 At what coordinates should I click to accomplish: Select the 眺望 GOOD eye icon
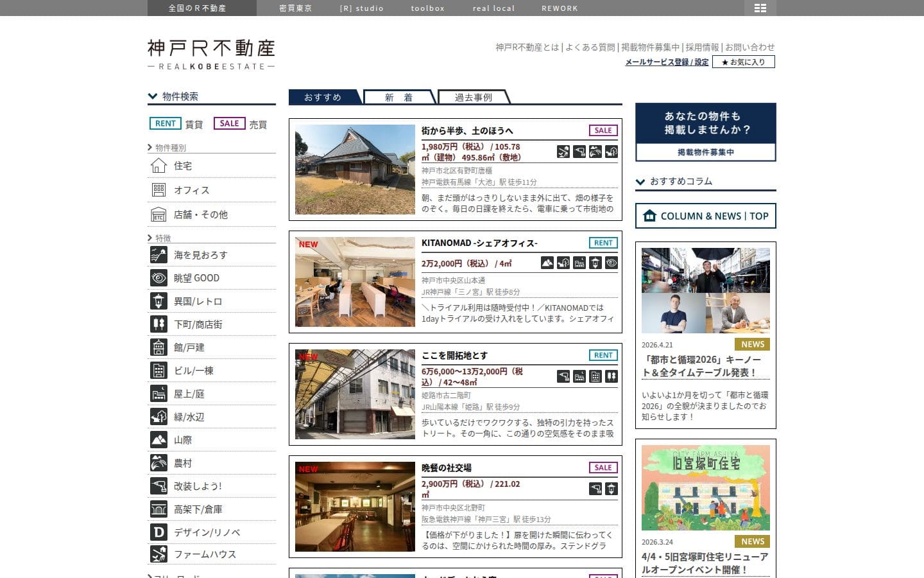pos(158,278)
